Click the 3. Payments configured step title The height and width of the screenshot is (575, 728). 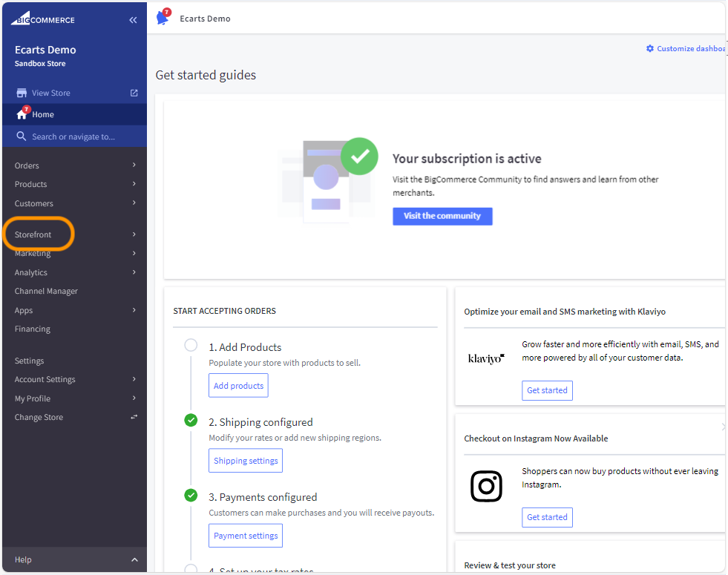click(263, 497)
